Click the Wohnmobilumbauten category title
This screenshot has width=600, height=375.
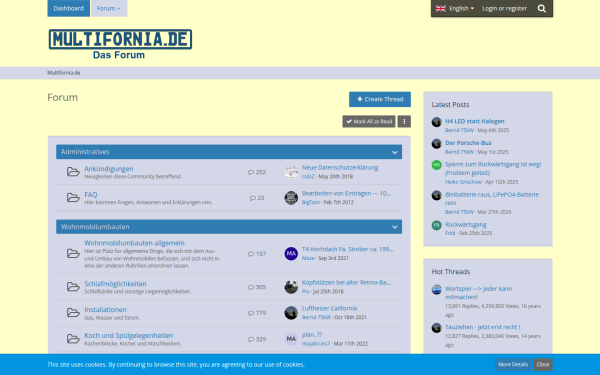point(95,227)
